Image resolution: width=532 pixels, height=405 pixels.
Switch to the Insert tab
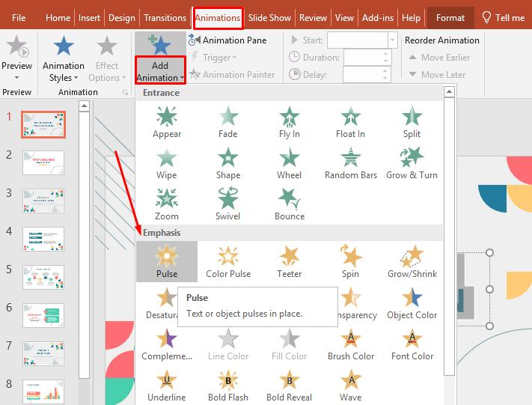click(89, 18)
